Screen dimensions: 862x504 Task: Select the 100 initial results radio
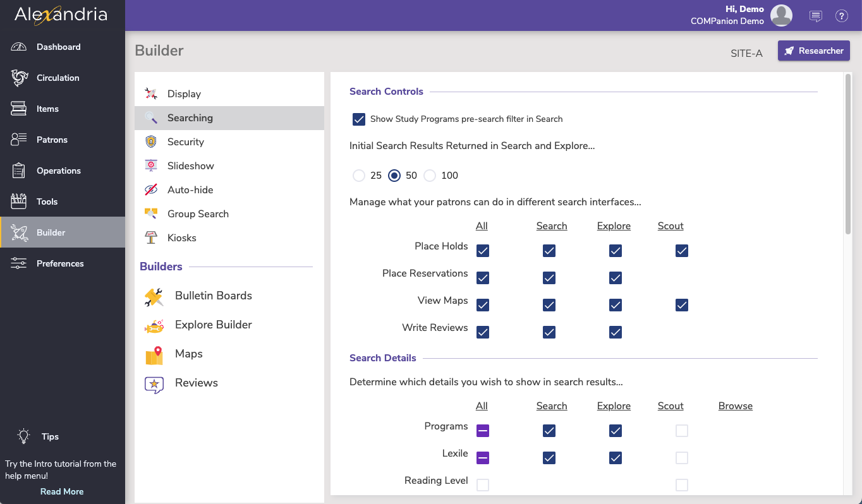coord(430,176)
